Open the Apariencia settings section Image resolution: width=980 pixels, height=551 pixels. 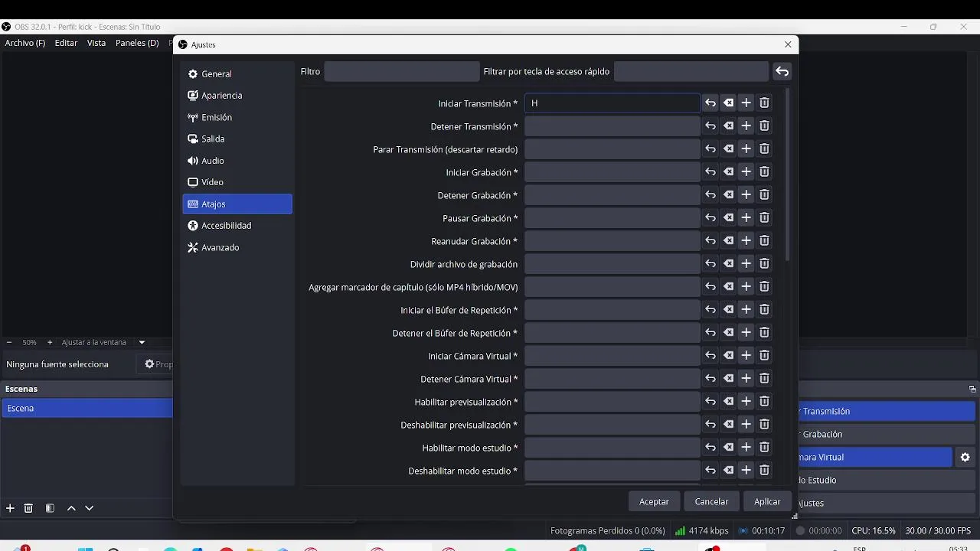tap(237, 96)
